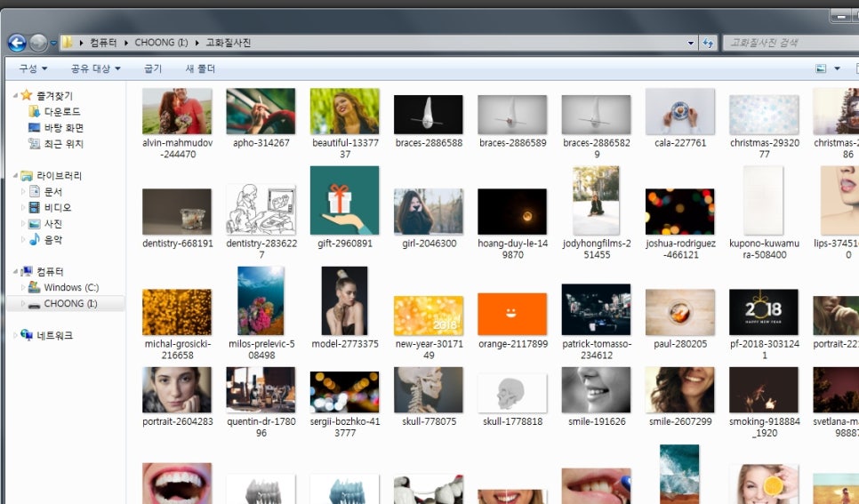Select the model-2773375 thumbnail
Image resolution: width=859 pixels, height=504 pixels.
(x=345, y=300)
